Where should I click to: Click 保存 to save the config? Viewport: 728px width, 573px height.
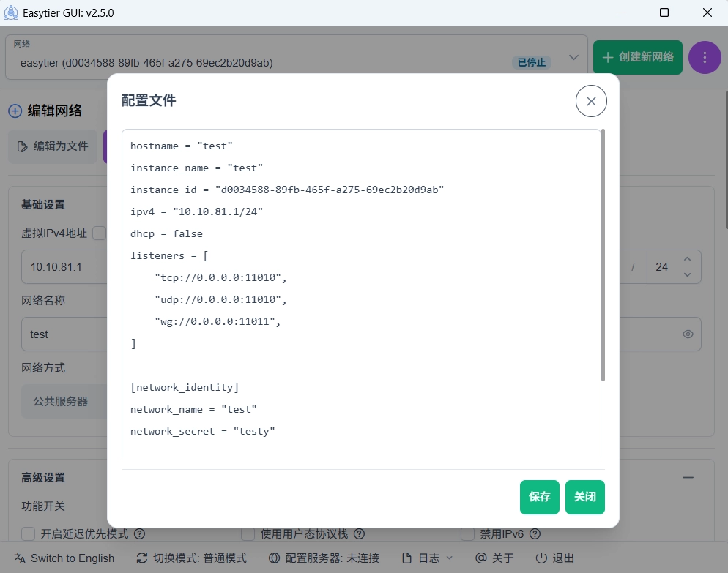click(540, 497)
